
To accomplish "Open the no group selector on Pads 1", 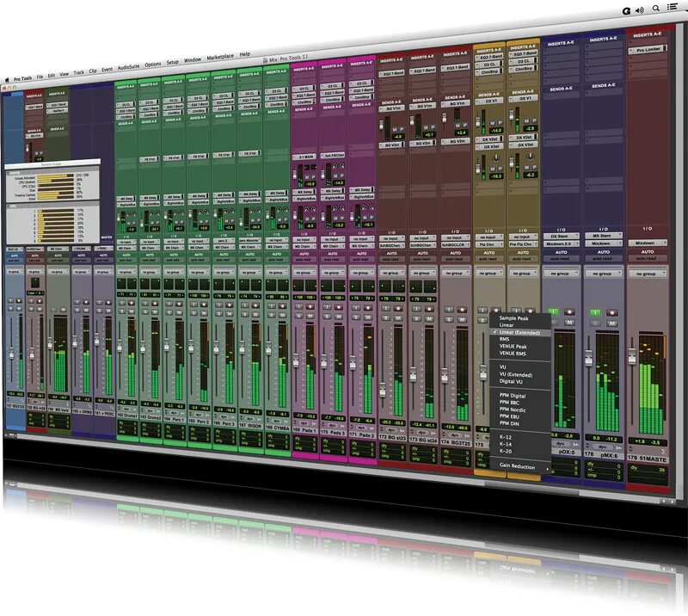I will coord(304,273).
